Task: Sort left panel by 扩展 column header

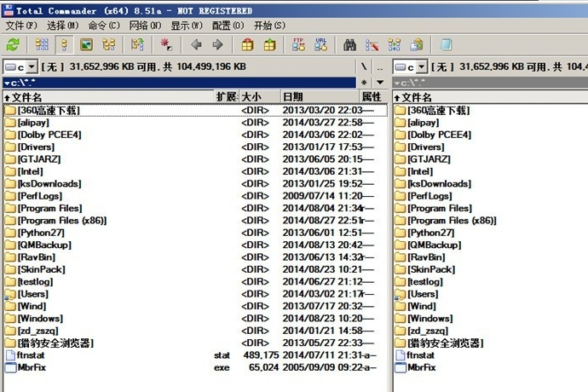Action: [227, 97]
